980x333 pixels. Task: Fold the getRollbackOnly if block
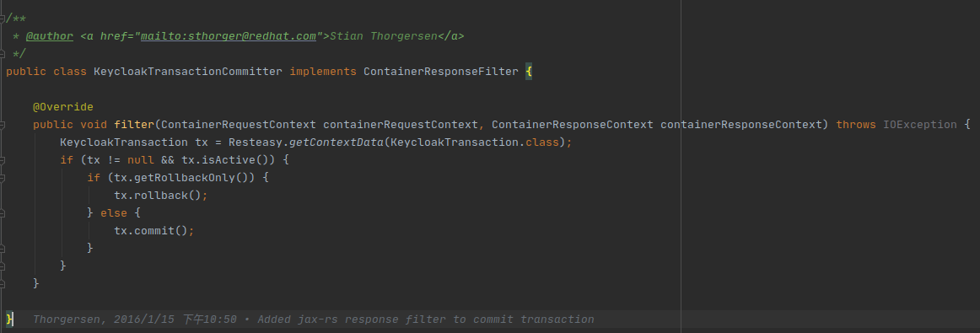click(x=3, y=178)
